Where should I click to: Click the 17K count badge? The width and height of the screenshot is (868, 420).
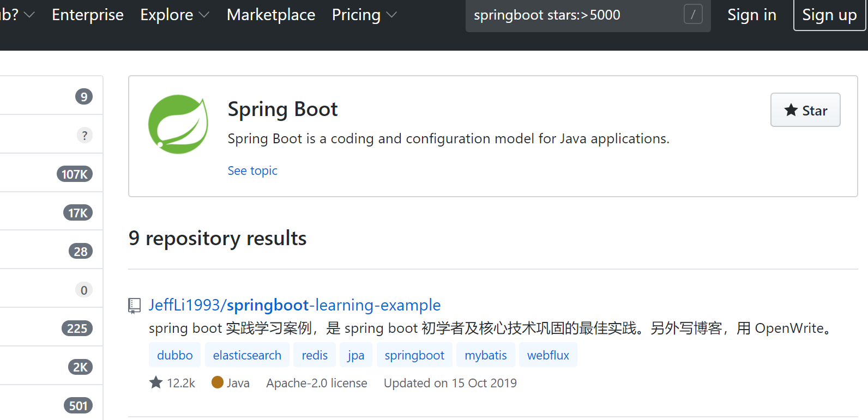tap(78, 213)
